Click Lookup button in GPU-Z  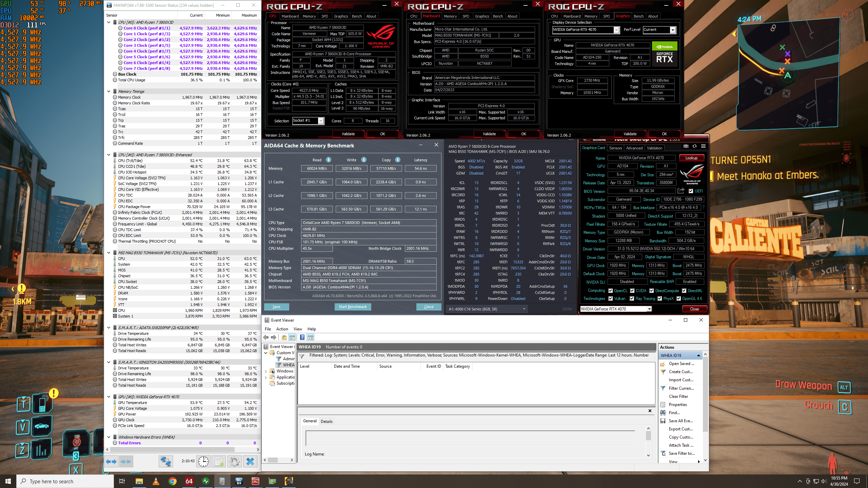[692, 158]
